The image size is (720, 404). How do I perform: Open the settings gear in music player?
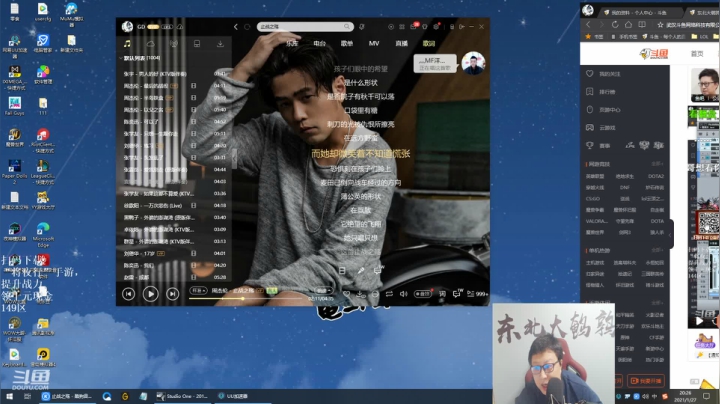(436, 27)
